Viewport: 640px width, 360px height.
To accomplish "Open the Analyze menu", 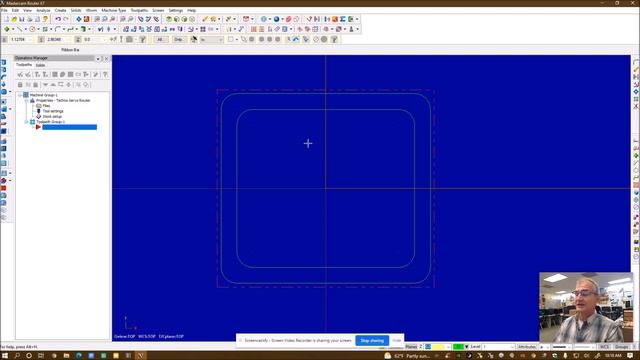I will point(43,10).
